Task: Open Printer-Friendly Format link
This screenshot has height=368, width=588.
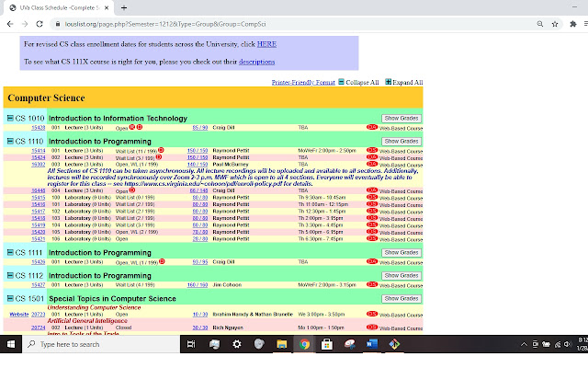Action: coord(303,82)
